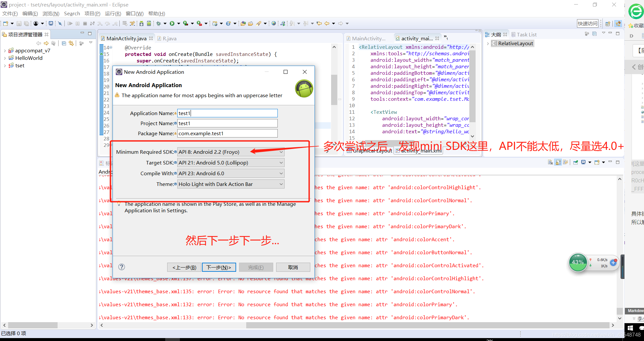Click Word Wrap icon in console toolbar
Viewport: 644px width, 341px height.
[x=566, y=162]
